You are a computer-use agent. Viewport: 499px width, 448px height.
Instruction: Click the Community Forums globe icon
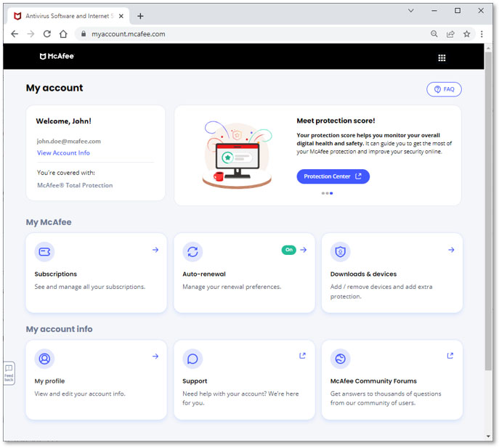(340, 359)
